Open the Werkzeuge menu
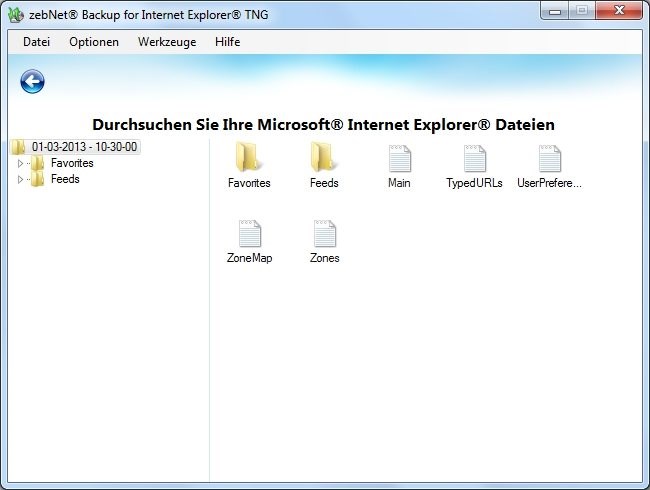Image resolution: width=650 pixels, height=490 pixels. (167, 42)
